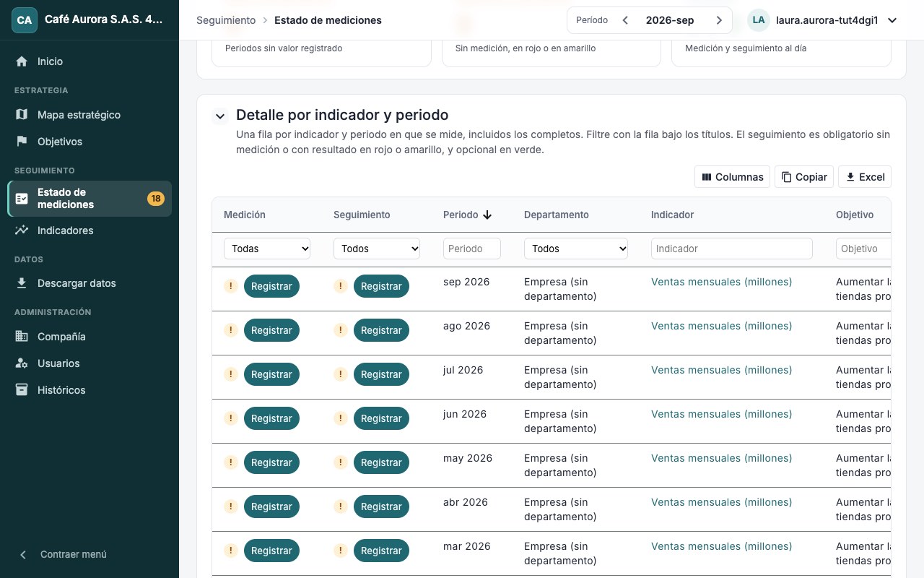Click the Departamento column header
The image size is (924, 578).
(557, 215)
